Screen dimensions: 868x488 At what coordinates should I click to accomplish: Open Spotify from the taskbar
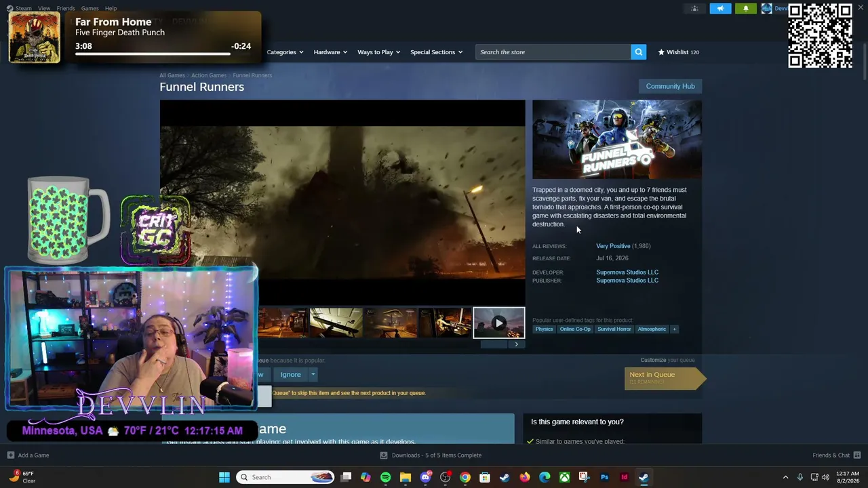pyautogui.click(x=385, y=477)
